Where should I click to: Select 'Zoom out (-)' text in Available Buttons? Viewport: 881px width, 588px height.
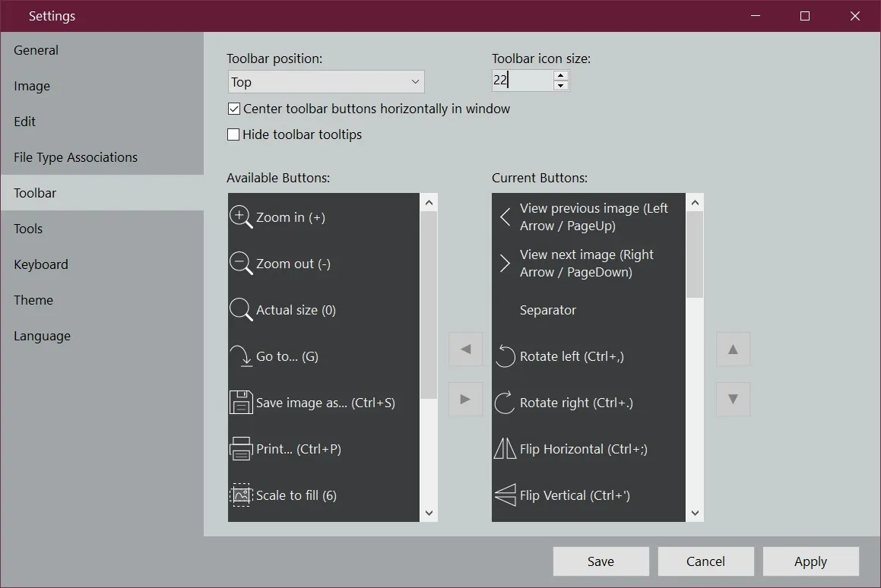click(293, 264)
